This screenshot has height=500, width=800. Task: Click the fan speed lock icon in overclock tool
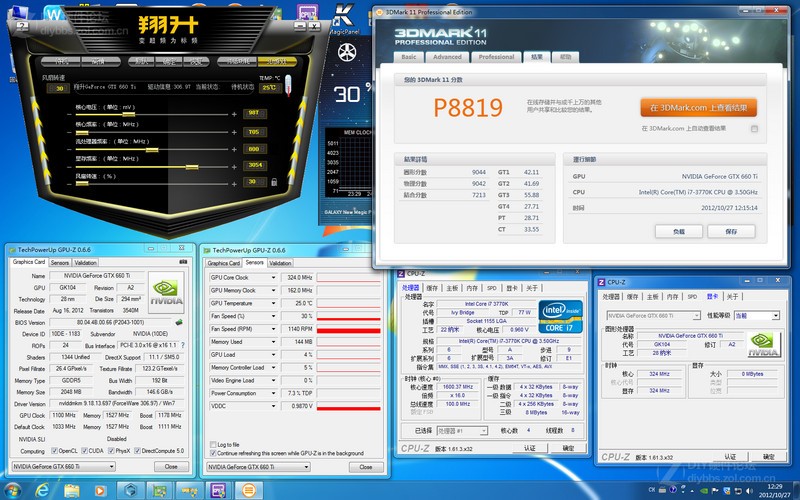pyautogui.click(x=274, y=182)
